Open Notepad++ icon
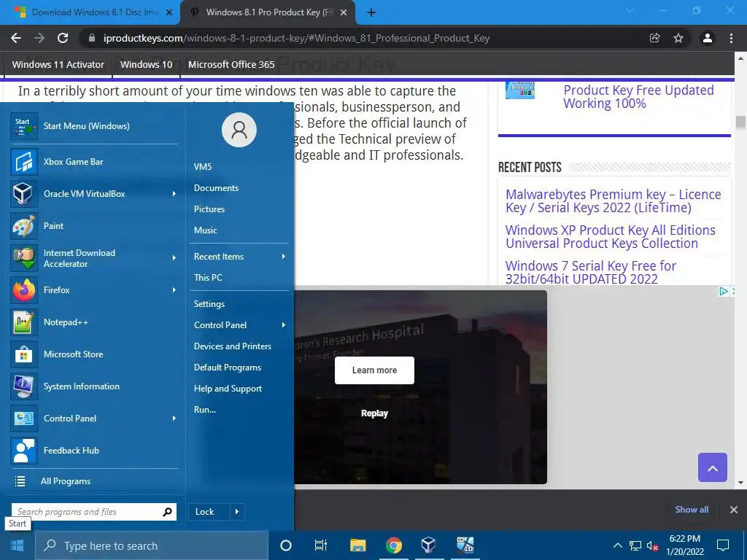 (24, 322)
